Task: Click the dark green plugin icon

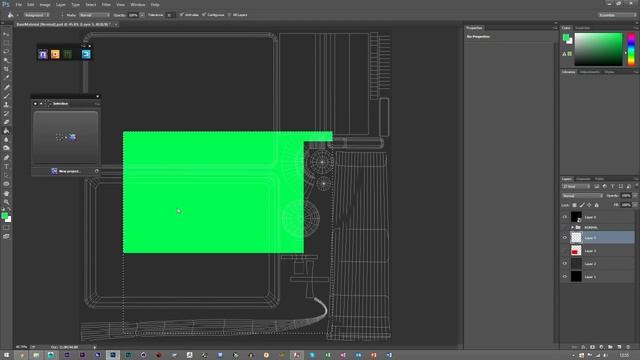Action: pos(68,54)
